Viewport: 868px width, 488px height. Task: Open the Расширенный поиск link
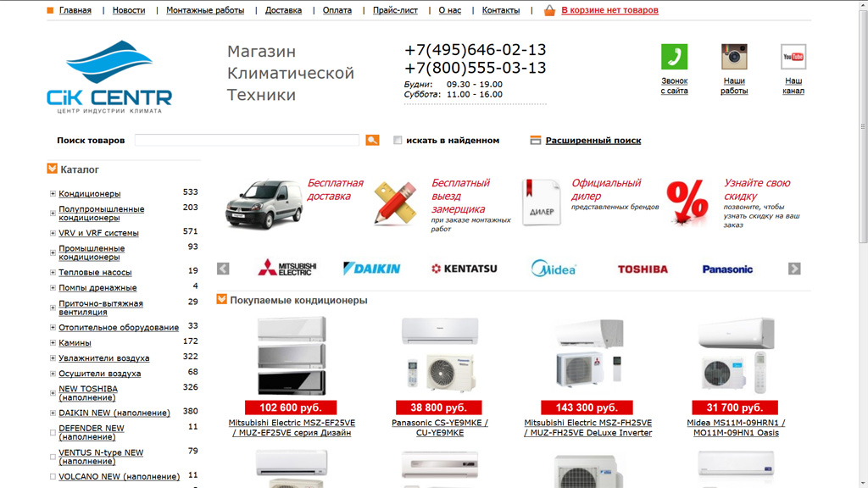pyautogui.click(x=593, y=141)
